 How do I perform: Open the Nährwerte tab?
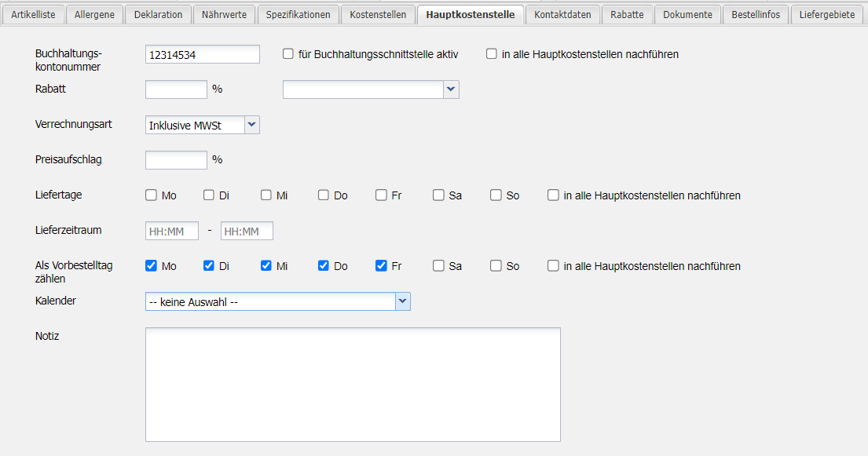[224, 14]
